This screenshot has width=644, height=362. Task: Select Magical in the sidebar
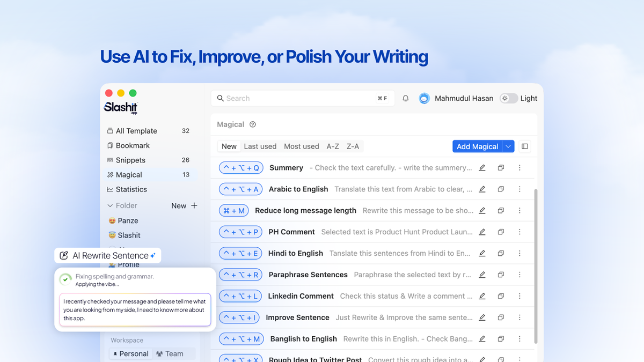(129, 174)
